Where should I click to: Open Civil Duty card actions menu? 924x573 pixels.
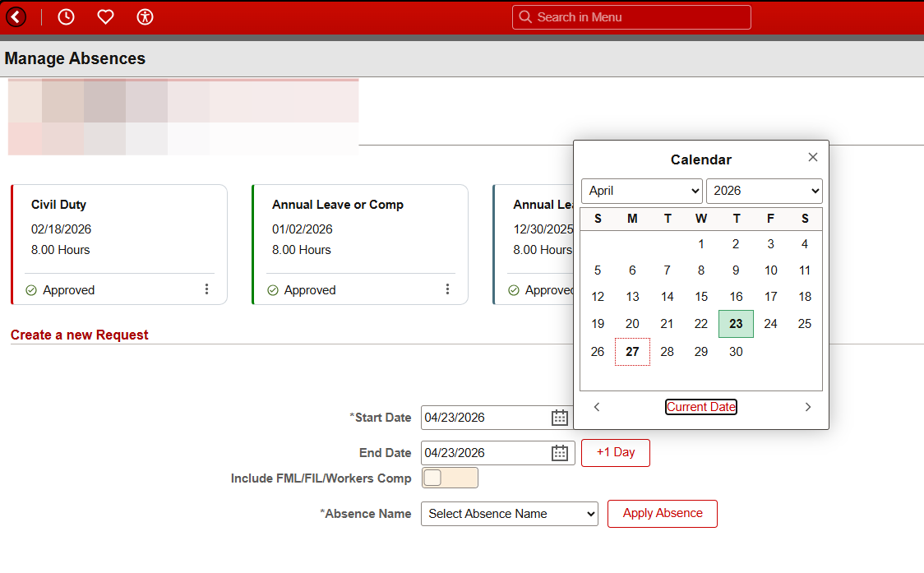(206, 289)
